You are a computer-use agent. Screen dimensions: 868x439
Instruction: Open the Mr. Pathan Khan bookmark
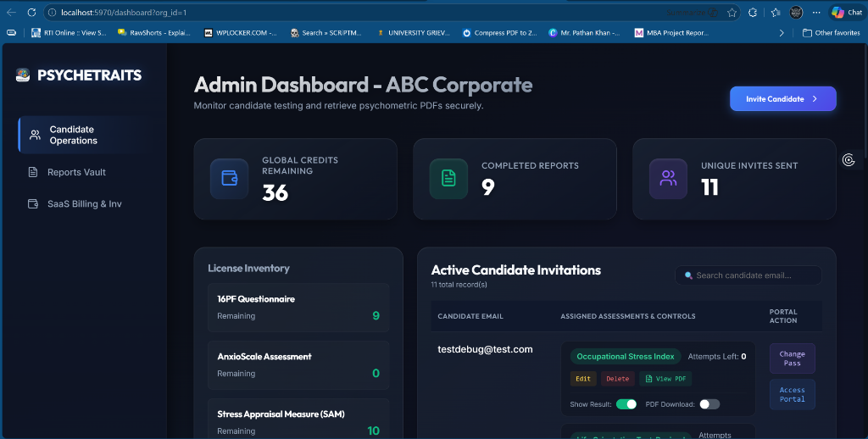(585, 33)
